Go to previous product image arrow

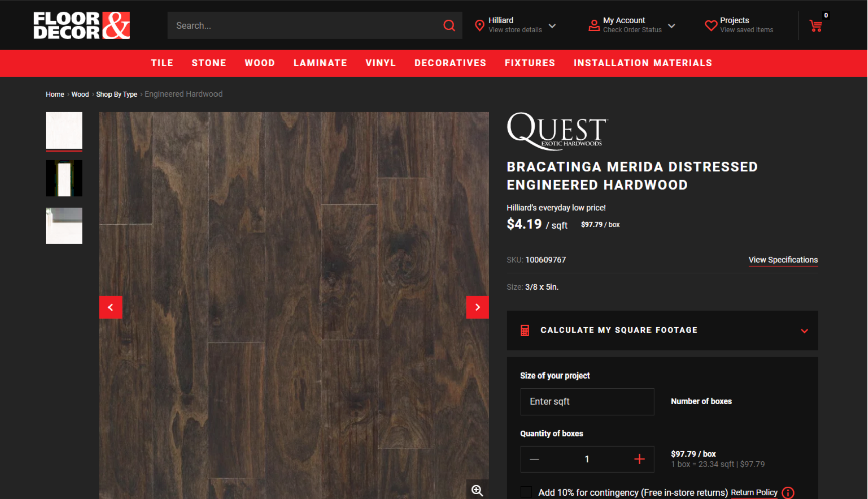pyautogui.click(x=111, y=307)
